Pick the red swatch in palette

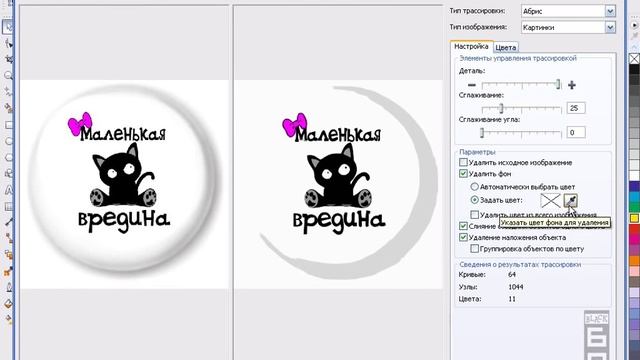[x=634, y=229]
